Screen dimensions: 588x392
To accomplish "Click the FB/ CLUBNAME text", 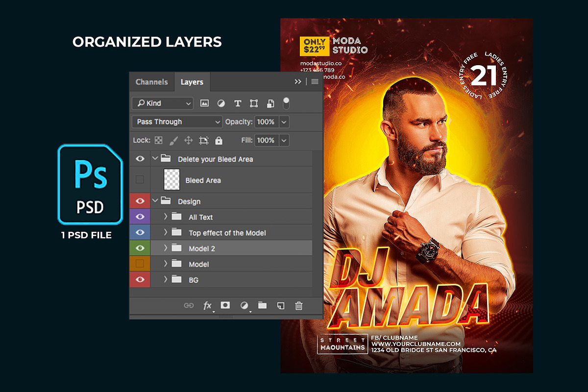I will 394,337.
